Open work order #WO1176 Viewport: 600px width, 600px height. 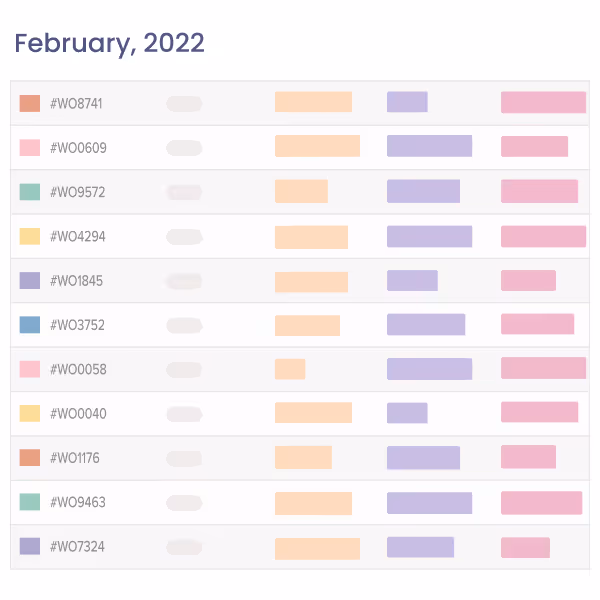75,458
